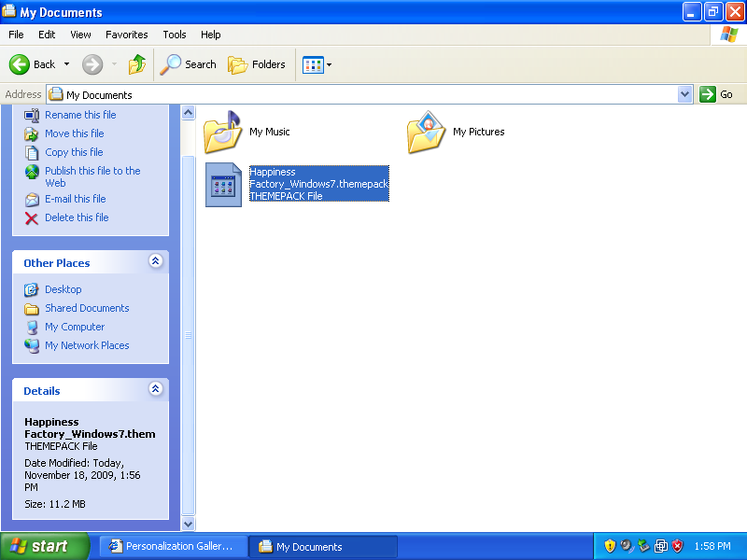The height and width of the screenshot is (560, 747).
Task: Open the Forward history dropdown arrow
Action: pyautogui.click(x=114, y=64)
